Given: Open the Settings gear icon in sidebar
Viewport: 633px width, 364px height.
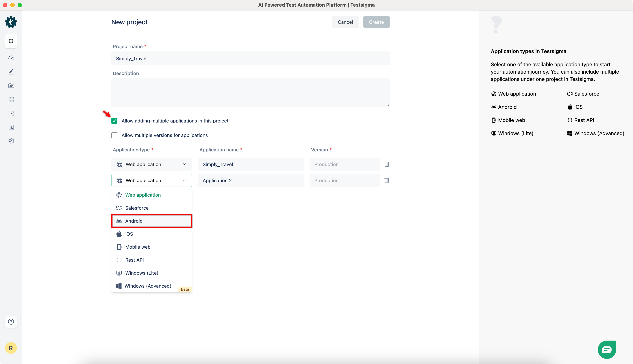Looking at the screenshot, I should (11, 141).
